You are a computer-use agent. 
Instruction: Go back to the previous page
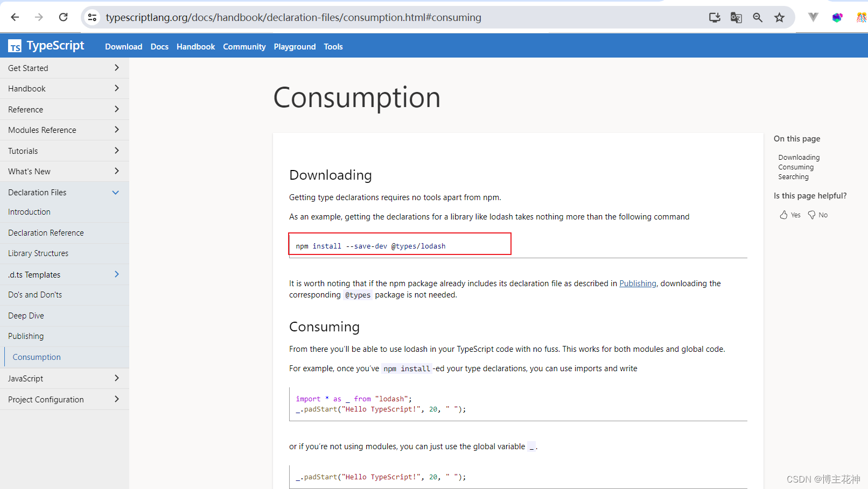[15, 17]
